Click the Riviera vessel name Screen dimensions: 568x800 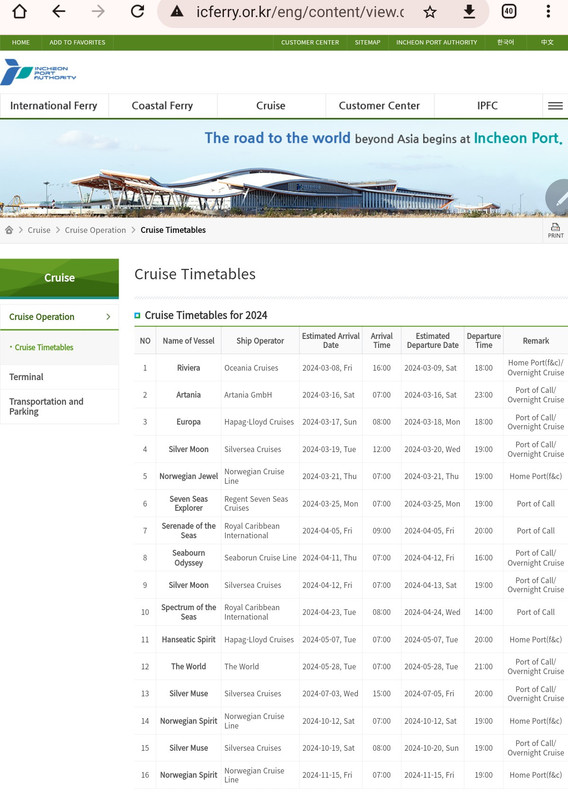[188, 368]
